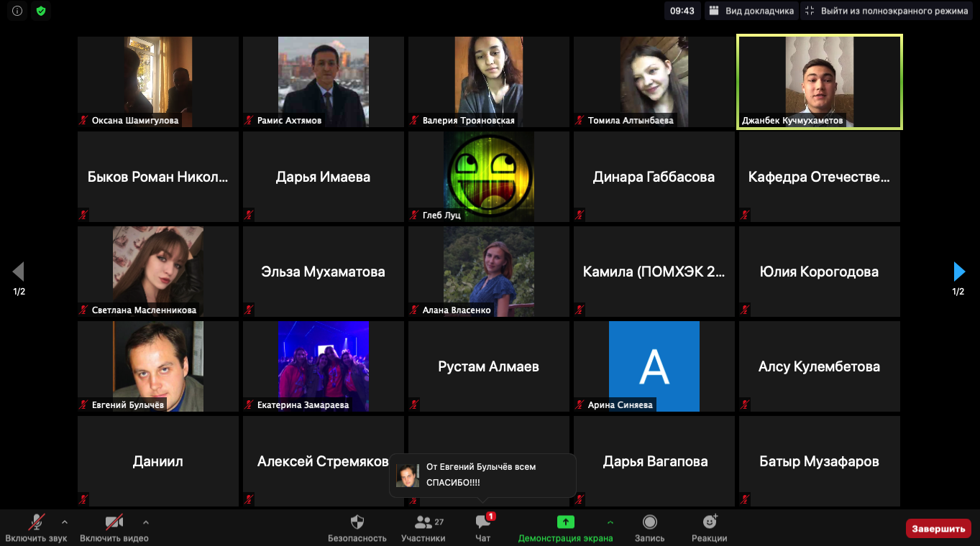Open the Вид докладчика view switcher
This screenshot has height=546, width=980.
tap(751, 11)
